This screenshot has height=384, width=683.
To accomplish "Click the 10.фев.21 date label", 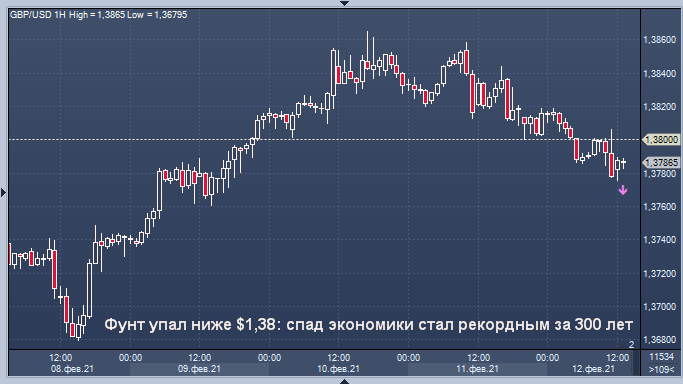I will (x=338, y=369).
